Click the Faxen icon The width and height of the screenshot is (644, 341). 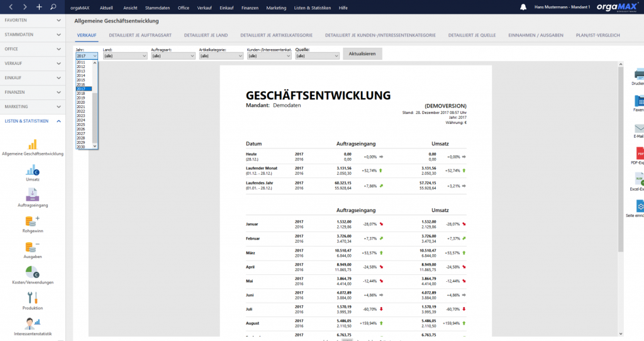[x=639, y=101]
